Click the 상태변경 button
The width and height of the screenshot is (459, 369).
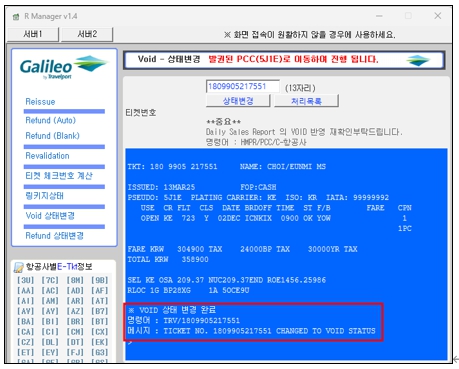coord(238,101)
